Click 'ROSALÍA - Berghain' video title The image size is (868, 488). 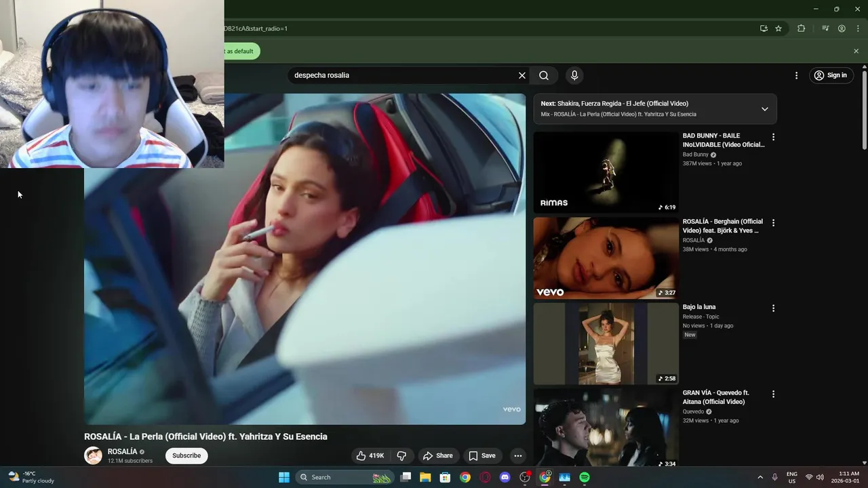pos(723,226)
